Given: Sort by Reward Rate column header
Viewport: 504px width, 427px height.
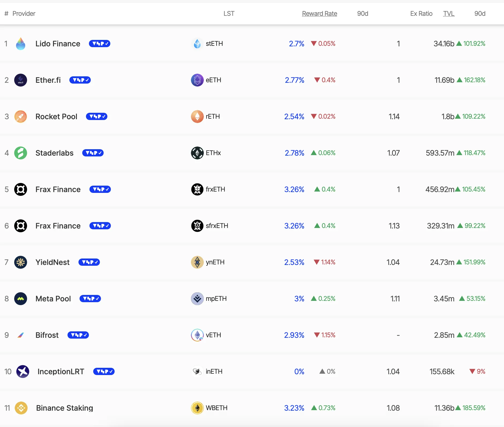Looking at the screenshot, I should [x=319, y=14].
